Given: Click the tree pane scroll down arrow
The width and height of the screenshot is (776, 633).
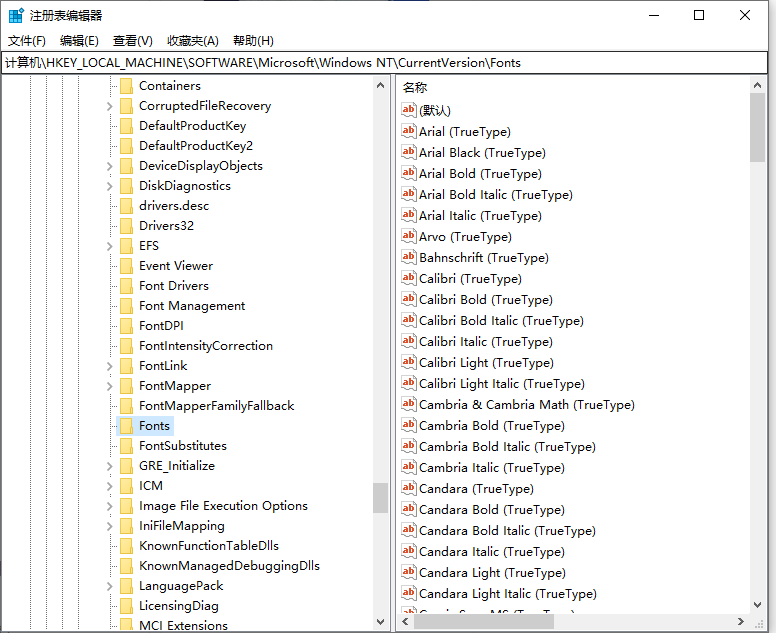Looking at the screenshot, I should pos(381,622).
